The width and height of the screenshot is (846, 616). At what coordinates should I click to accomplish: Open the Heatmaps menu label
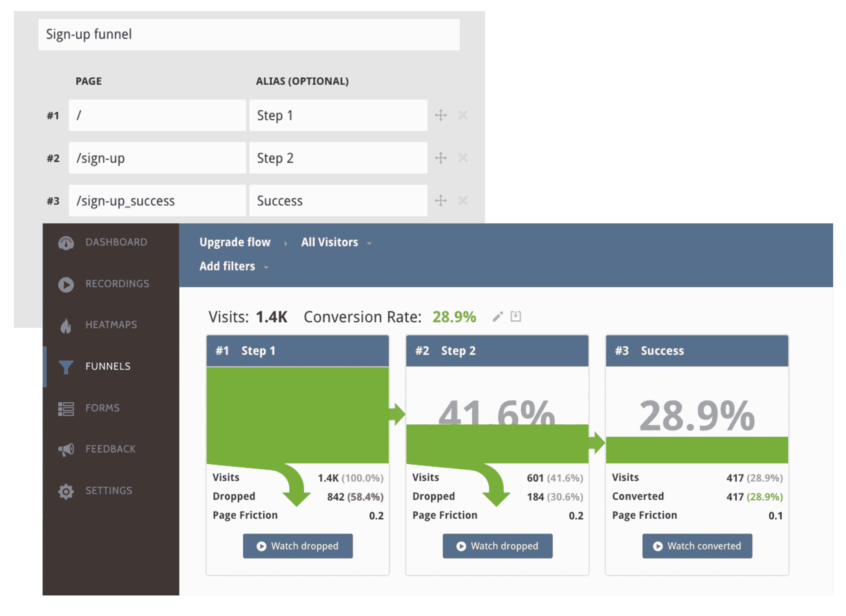point(111,325)
